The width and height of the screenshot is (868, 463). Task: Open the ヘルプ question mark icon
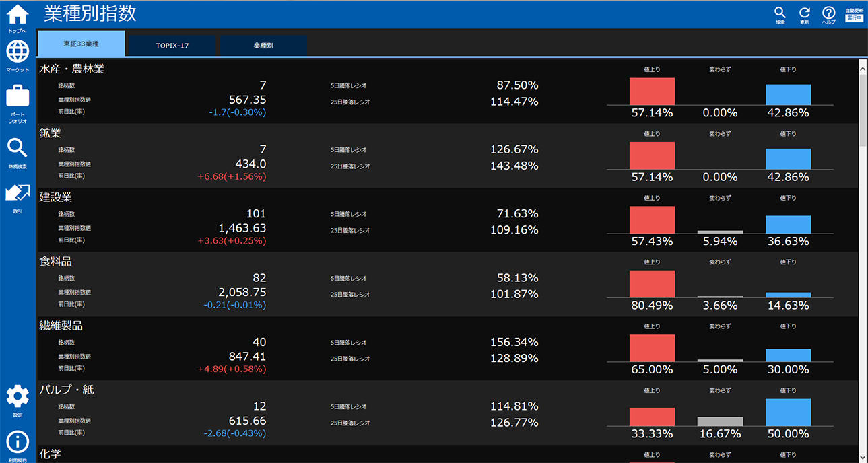(829, 13)
